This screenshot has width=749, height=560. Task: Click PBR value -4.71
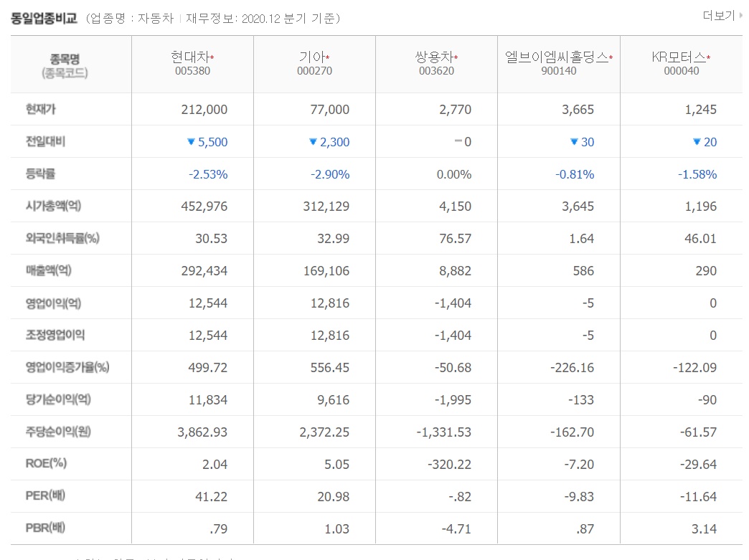pos(456,529)
